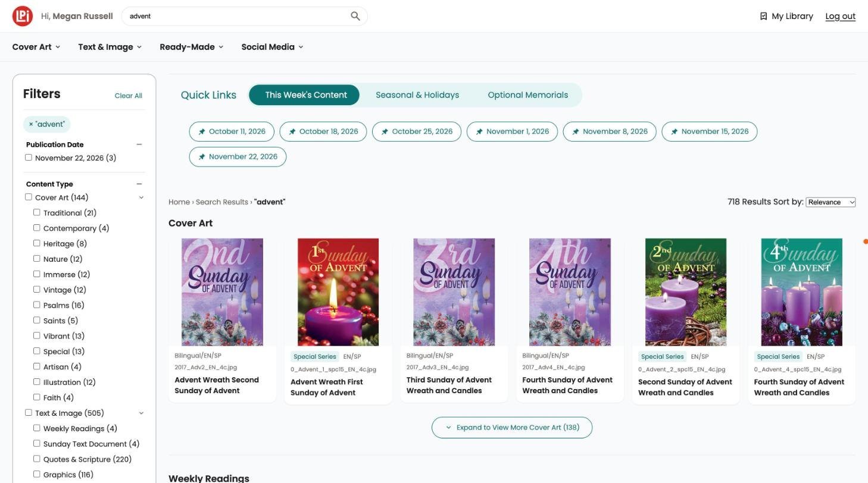Open Advent Wreath Second Sunday of Advent thumbnail
868x483 pixels.
pyautogui.click(x=222, y=292)
